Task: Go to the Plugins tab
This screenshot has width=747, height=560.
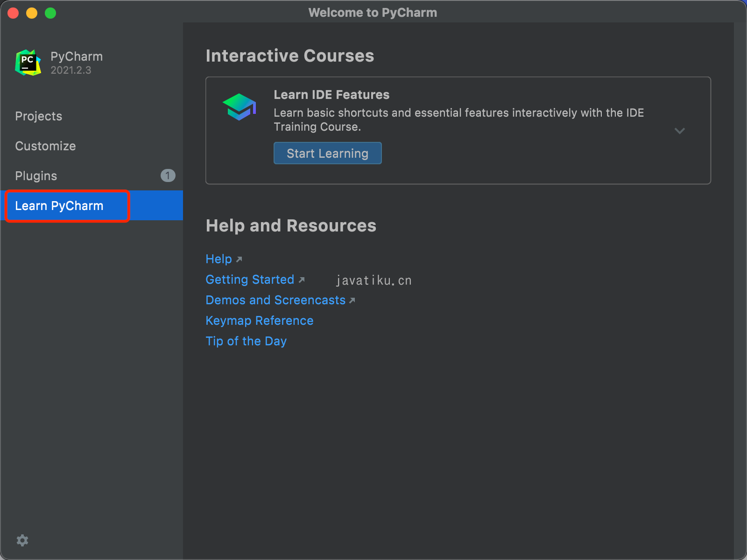Action: pyautogui.click(x=92, y=176)
